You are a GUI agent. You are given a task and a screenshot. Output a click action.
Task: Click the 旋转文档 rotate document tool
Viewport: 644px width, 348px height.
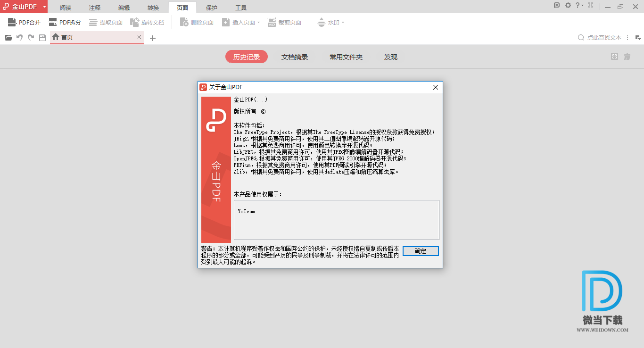[x=147, y=22]
